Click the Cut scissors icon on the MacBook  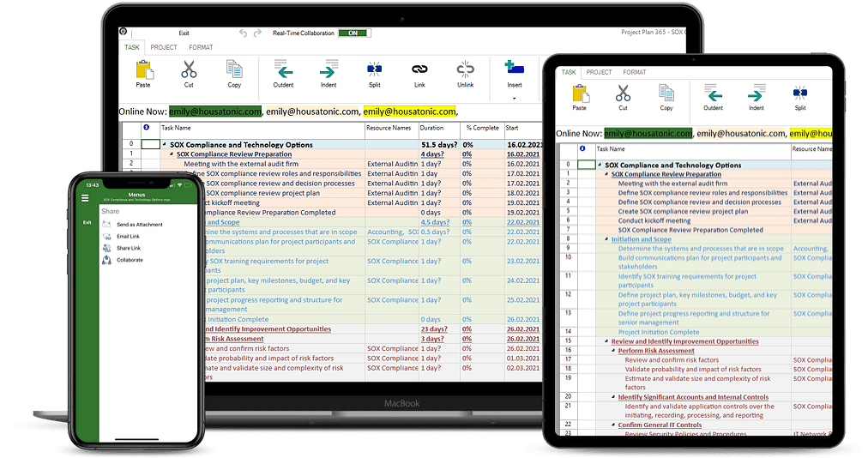click(x=189, y=69)
